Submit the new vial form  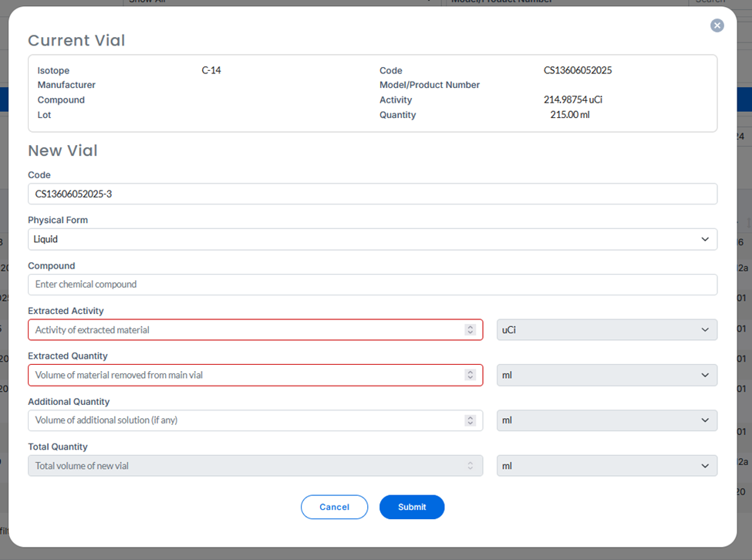[412, 507]
